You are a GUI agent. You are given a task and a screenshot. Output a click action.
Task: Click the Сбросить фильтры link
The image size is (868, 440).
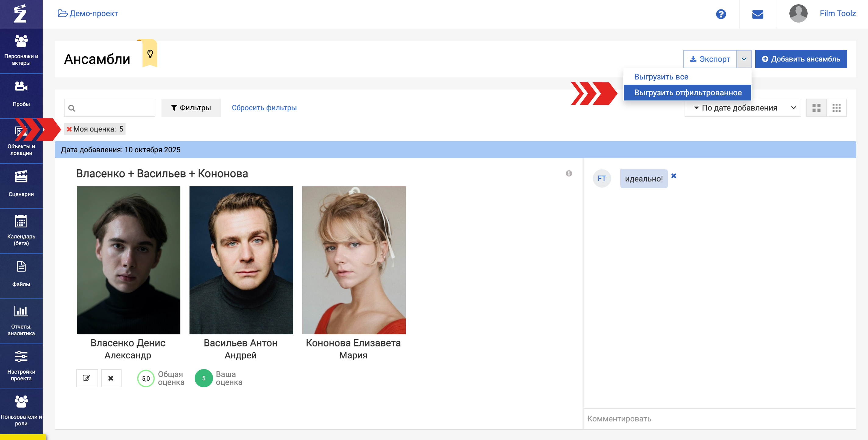click(x=264, y=108)
